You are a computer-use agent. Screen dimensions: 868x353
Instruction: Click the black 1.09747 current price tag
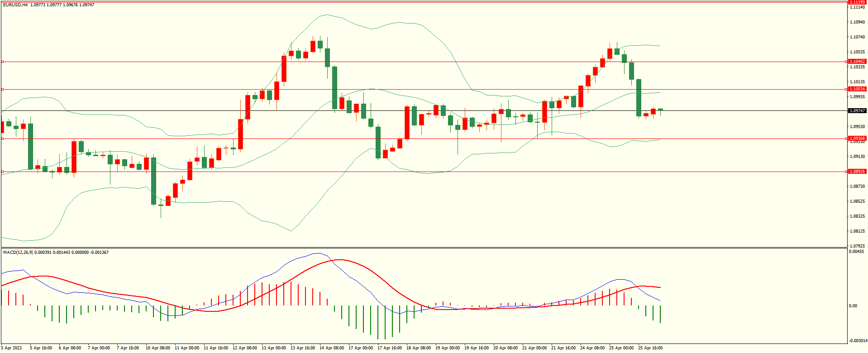point(857,111)
